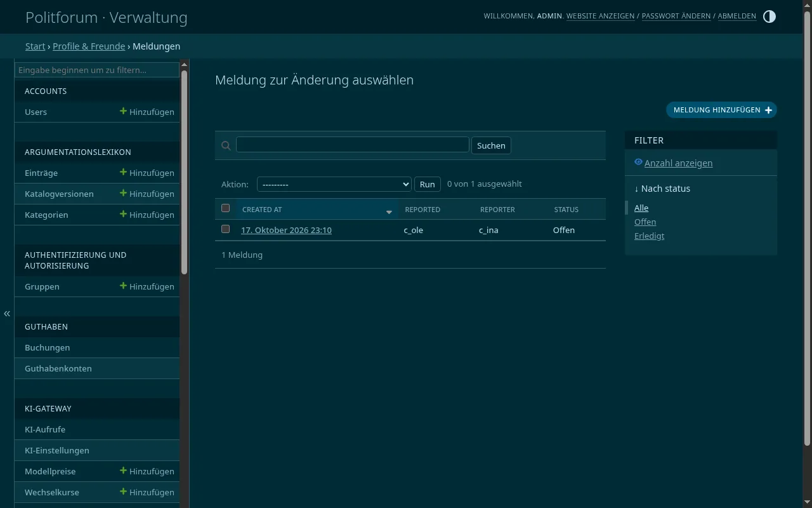Sort by the Reported column header
The image size is (812, 508).
click(x=422, y=210)
